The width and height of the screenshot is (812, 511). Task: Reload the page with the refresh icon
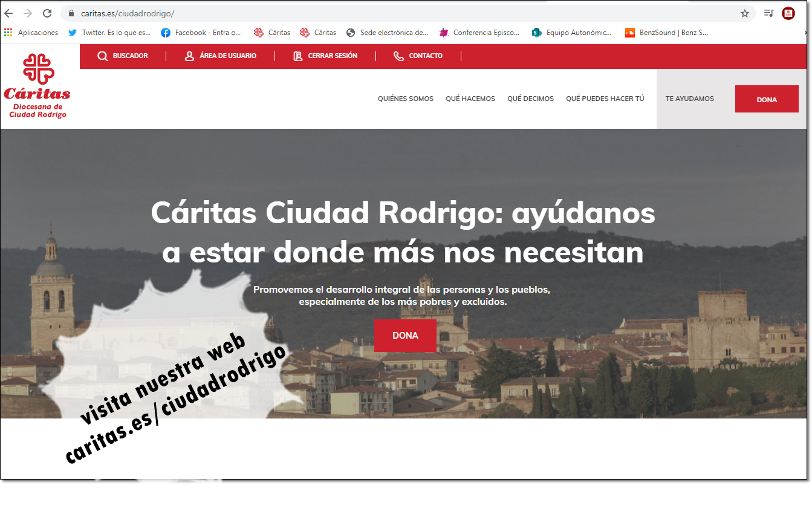47,13
